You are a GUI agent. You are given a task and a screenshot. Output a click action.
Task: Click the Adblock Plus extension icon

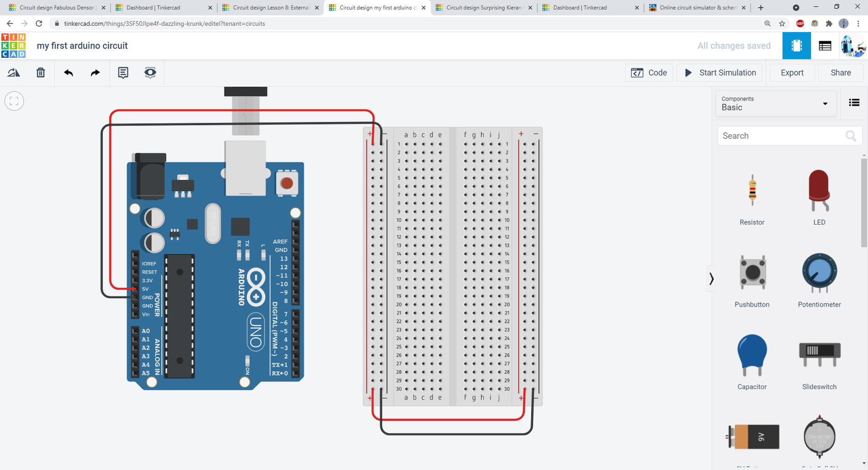click(800, 23)
